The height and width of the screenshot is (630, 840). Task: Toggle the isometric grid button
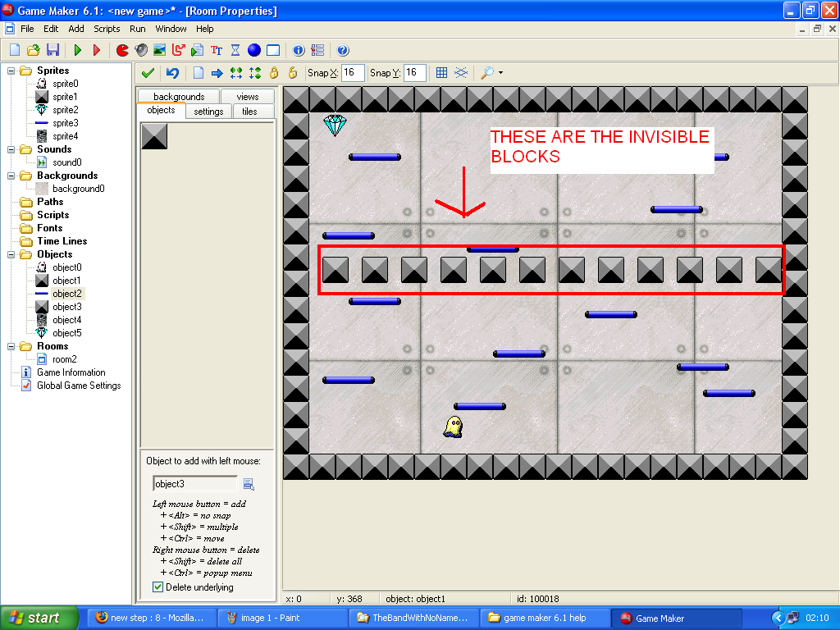click(x=461, y=73)
